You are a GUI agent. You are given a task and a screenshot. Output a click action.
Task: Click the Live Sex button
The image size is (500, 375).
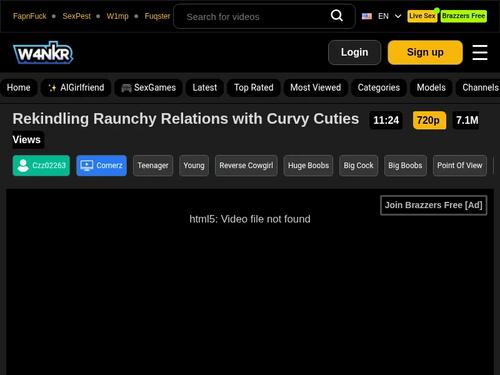click(x=422, y=16)
